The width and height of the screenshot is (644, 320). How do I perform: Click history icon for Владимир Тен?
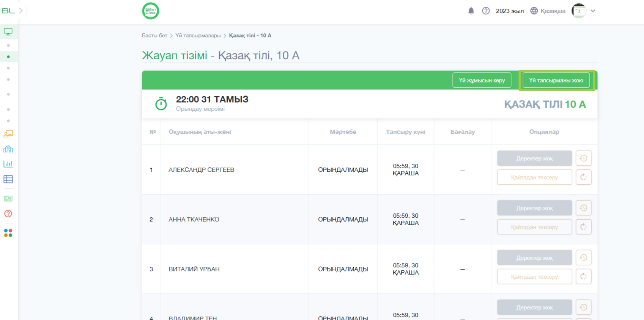pyautogui.click(x=584, y=307)
